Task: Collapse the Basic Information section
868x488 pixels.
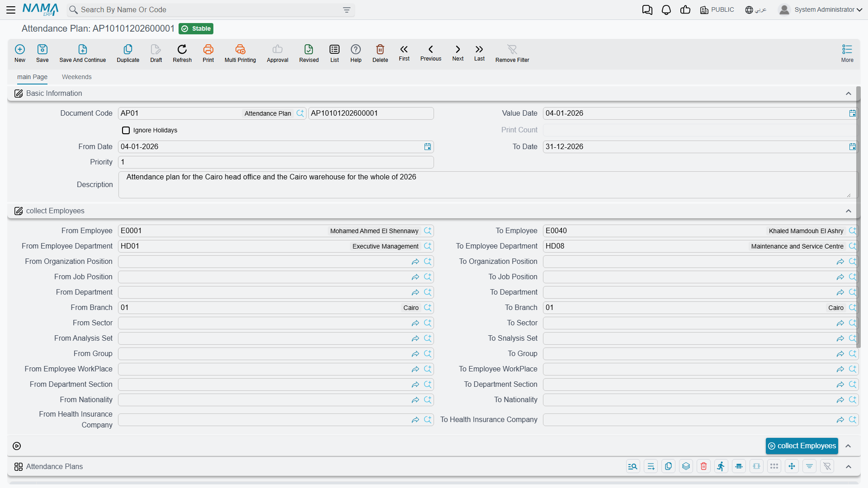Action: click(849, 94)
